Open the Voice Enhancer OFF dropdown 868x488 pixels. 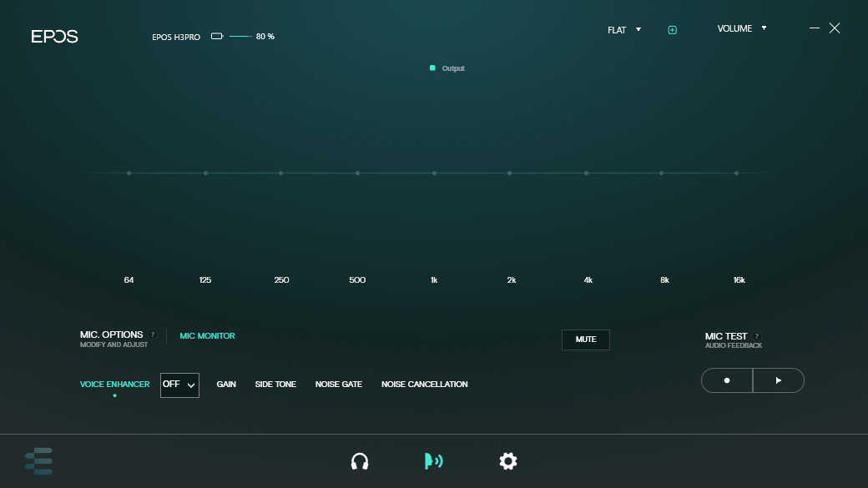pos(179,385)
